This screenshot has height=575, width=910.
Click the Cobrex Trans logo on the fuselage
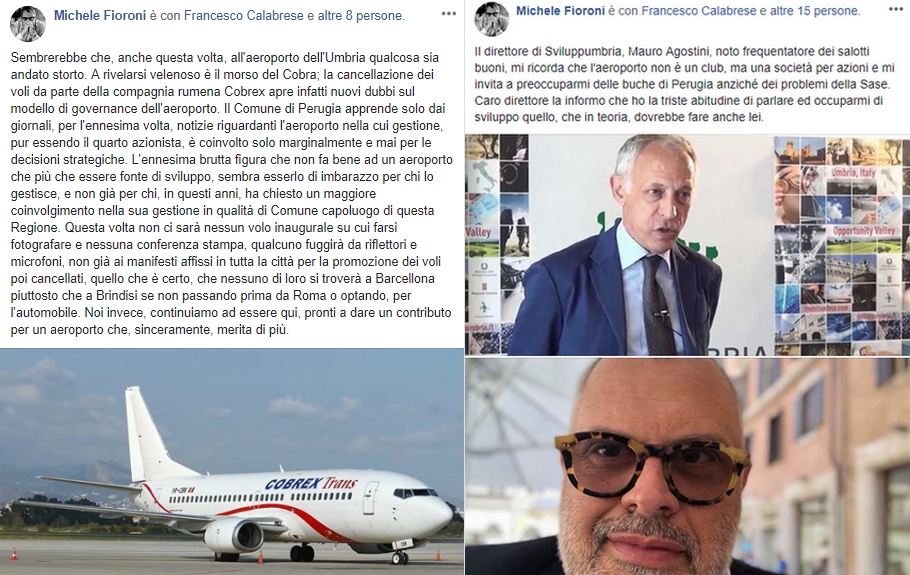click(x=311, y=483)
